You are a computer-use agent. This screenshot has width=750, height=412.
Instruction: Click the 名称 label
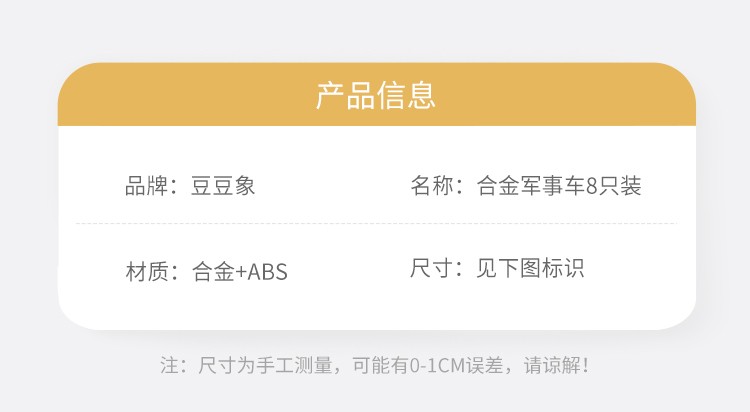tap(432, 186)
